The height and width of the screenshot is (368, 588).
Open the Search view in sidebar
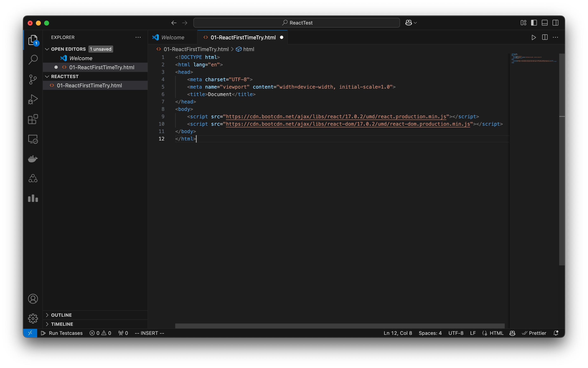(33, 59)
